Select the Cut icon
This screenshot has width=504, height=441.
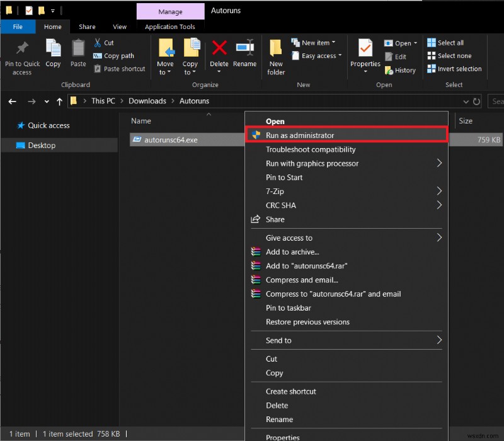pos(100,42)
